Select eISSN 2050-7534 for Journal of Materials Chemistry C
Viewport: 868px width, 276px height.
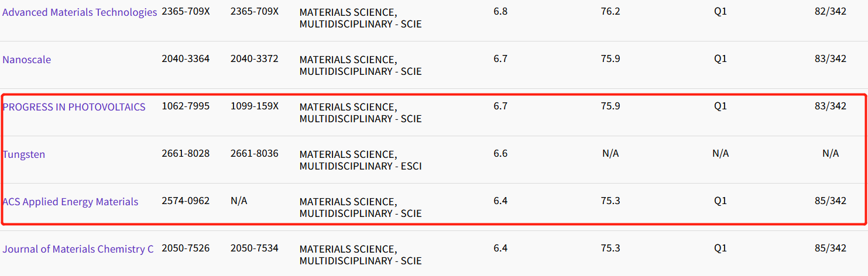coord(255,249)
